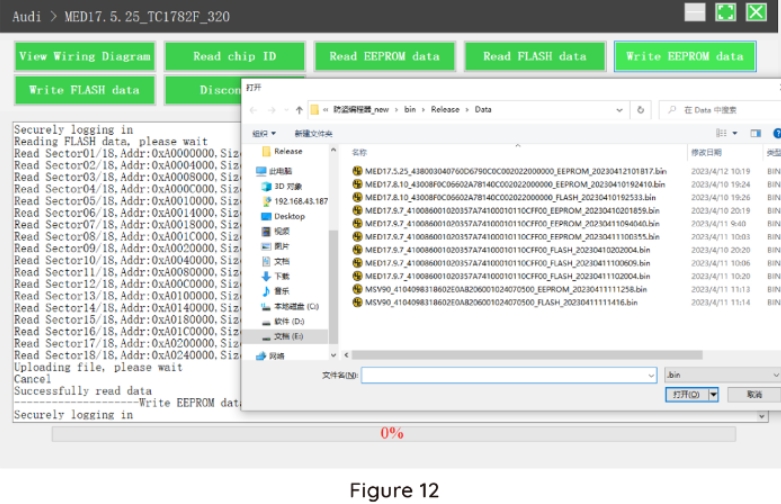Sort files by 修改日期 column header
Screen dimensions: 781x504
click(x=706, y=152)
